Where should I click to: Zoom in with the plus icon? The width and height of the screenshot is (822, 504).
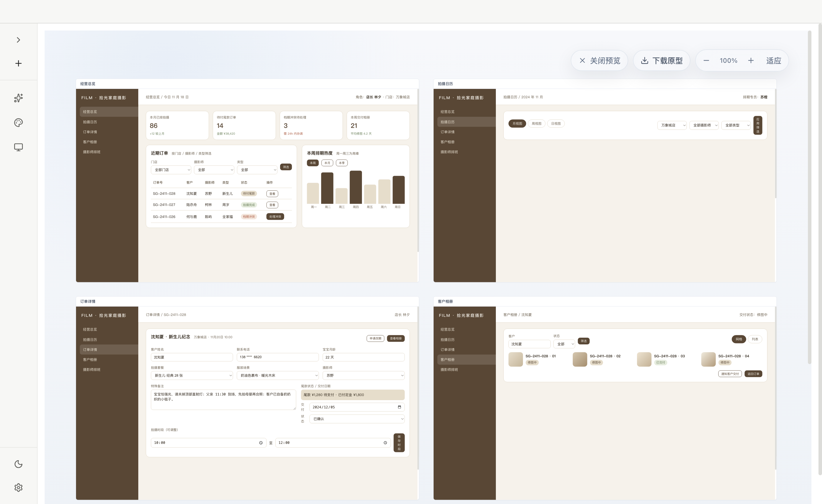[x=751, y=60]
